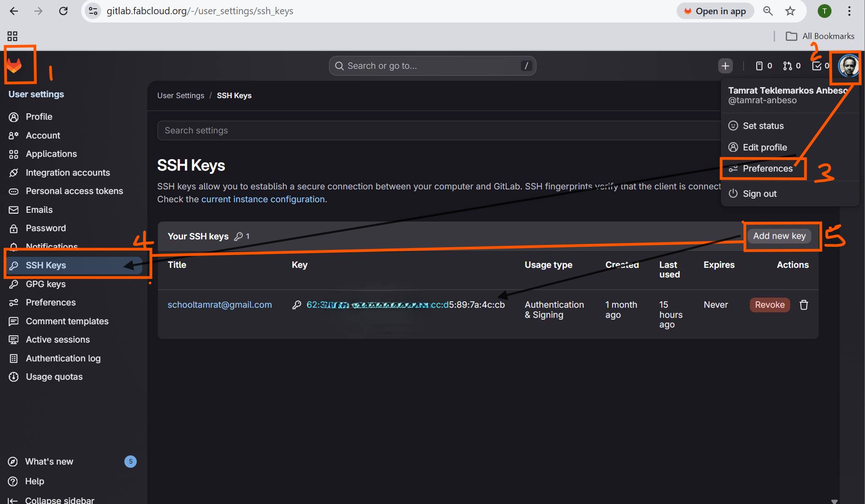Open the create new plus menu
Screen dimensions: 865x504
[725, 66]
